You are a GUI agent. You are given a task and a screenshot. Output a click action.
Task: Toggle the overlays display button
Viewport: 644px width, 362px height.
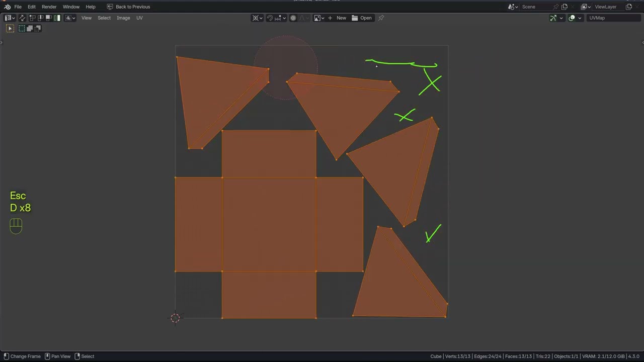(x=572, y=18)
